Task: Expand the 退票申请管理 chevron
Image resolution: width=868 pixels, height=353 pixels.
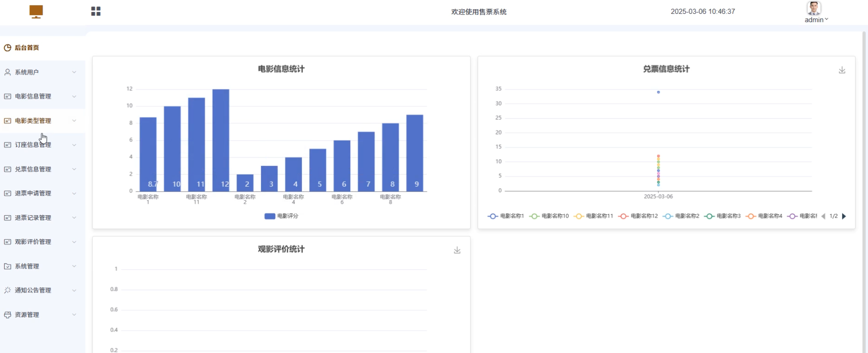Action: pos(74,193)
